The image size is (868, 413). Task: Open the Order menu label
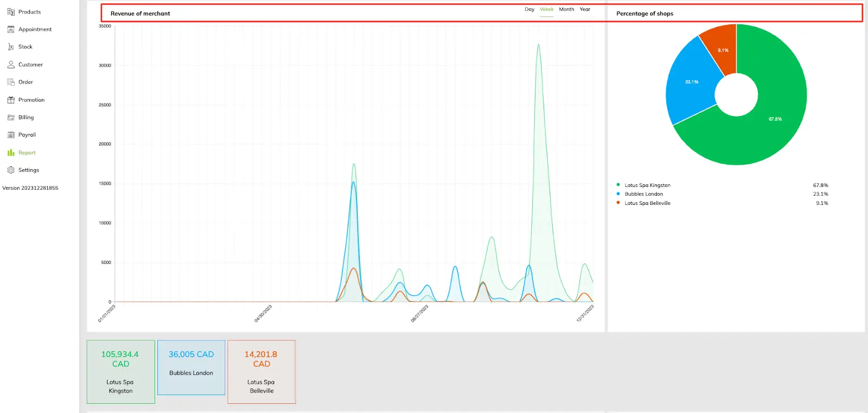pyautogui.click(x=25, y=82)
